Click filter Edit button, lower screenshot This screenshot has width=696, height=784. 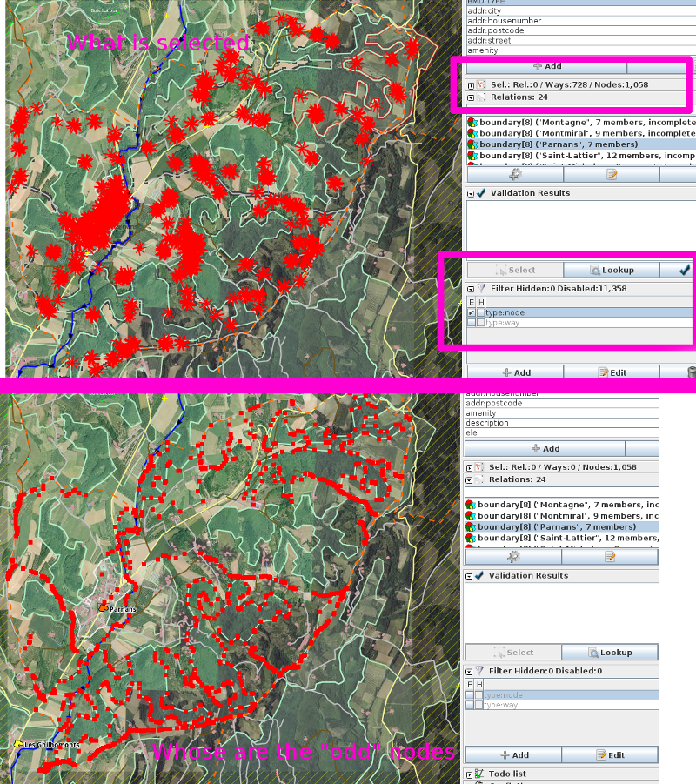coord(610,755)
